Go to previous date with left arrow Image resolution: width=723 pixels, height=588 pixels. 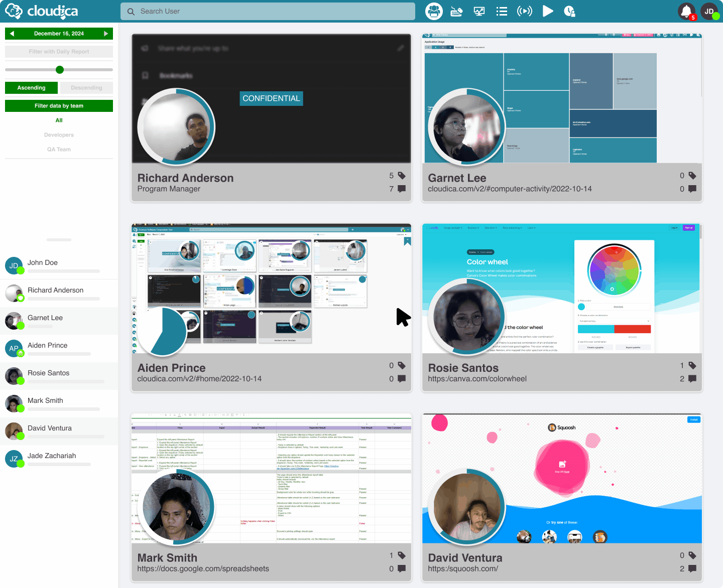tap(11, 33)
